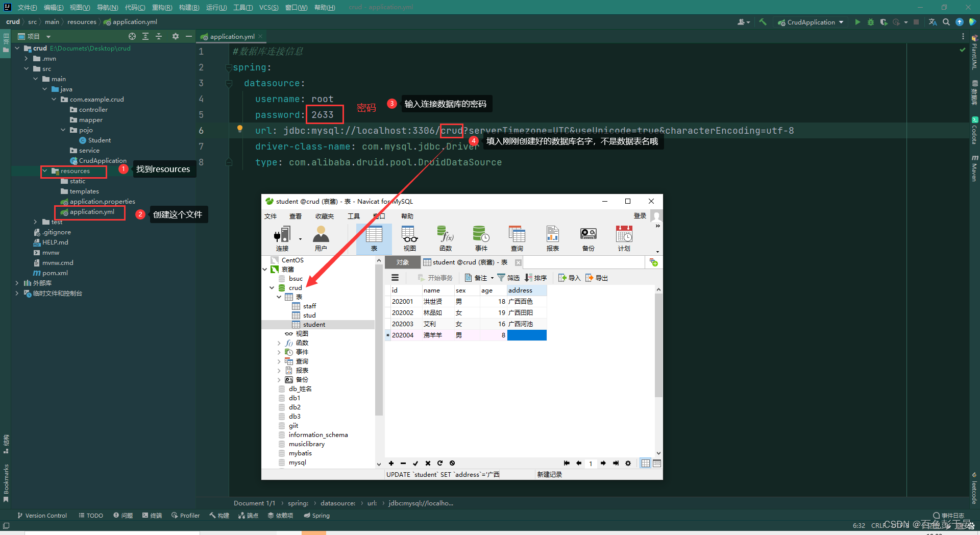The image size is (980, 535).
Task: Expand 函数 node in Navicat tree
Action: (279, 343)
